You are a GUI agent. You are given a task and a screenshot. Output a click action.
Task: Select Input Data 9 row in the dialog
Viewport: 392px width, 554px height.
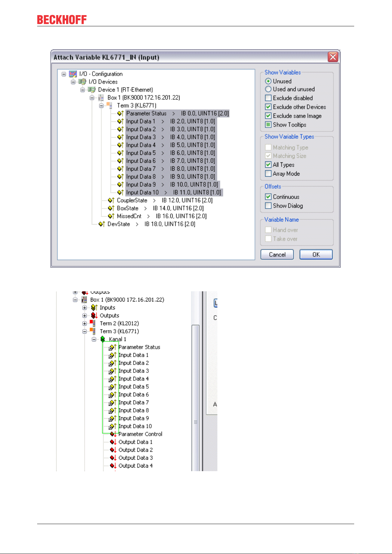(x=172, y=184)
